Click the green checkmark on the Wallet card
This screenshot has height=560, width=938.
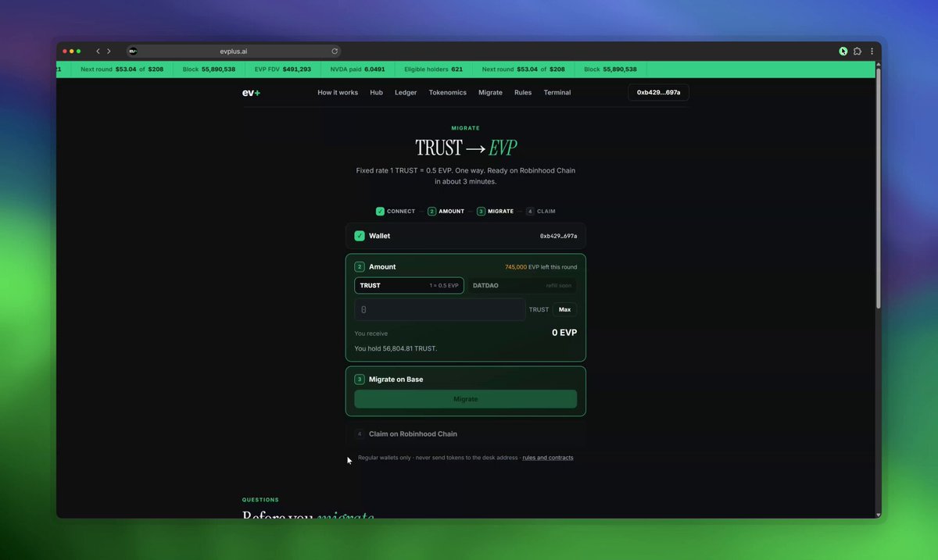360,236
